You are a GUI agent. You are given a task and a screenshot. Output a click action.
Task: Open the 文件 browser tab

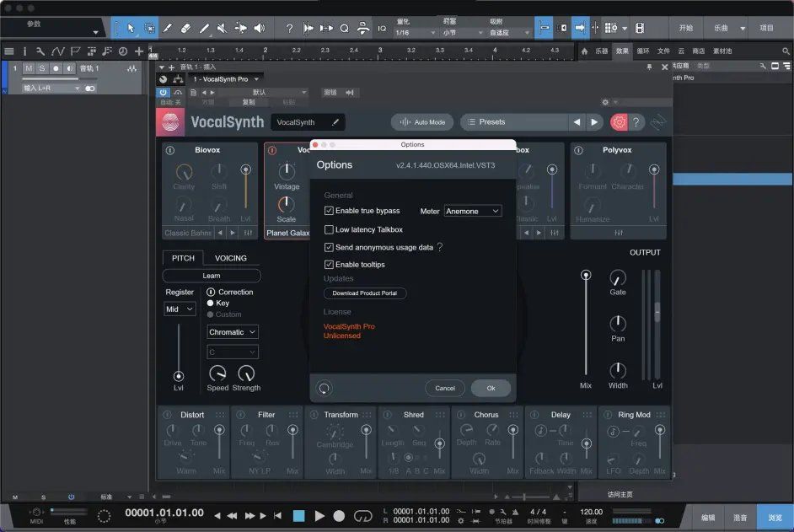coord(663,51)
